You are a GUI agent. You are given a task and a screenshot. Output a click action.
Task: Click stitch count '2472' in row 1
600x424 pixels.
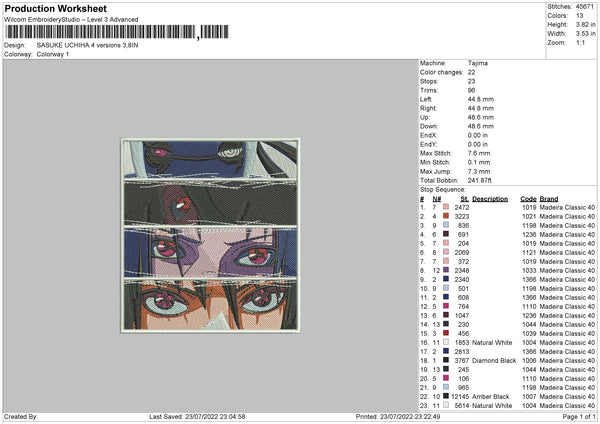point(461,207)
